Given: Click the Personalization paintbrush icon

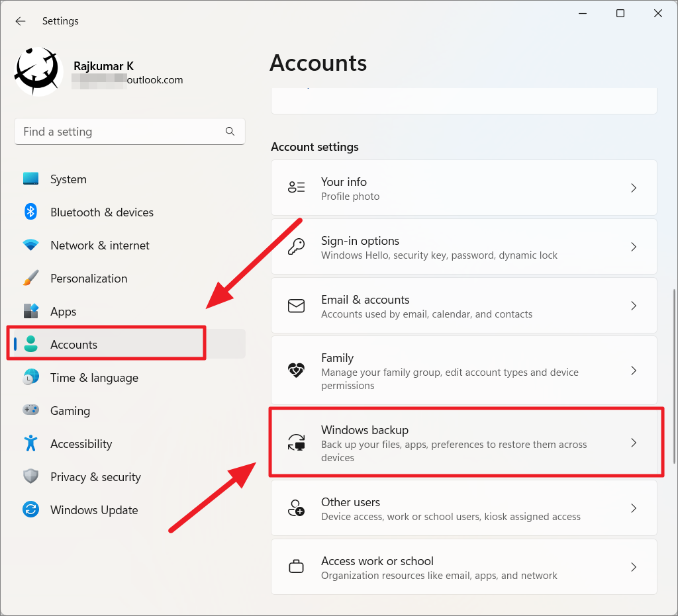Looking at the screenshot, I should point(30,278).
